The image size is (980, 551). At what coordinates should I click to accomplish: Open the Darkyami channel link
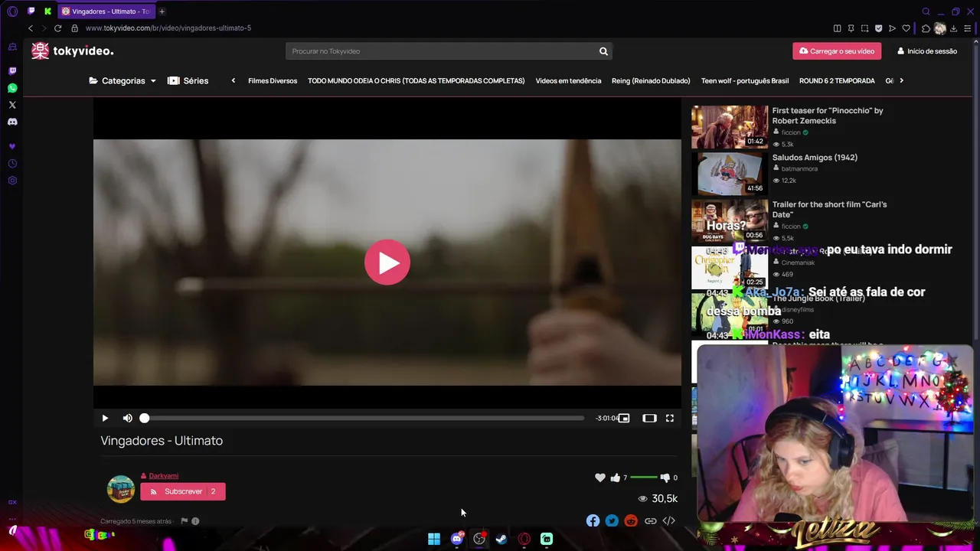[163, 476]
